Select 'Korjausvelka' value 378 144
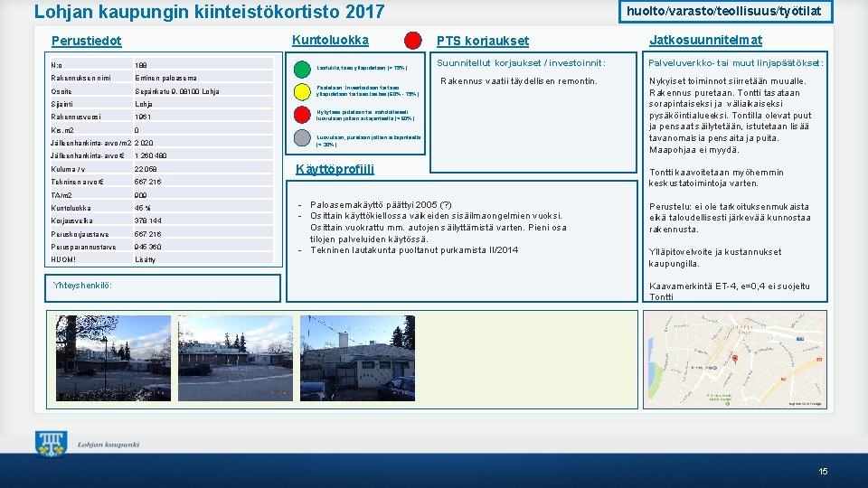Screen dimensions: 868x488 147,221
